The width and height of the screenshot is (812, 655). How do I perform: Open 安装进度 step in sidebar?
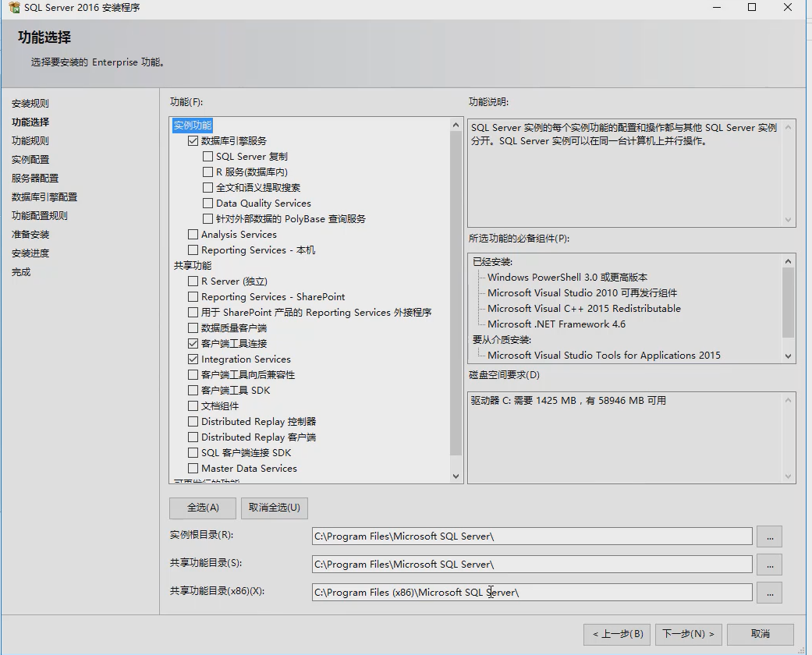point(30,253)
